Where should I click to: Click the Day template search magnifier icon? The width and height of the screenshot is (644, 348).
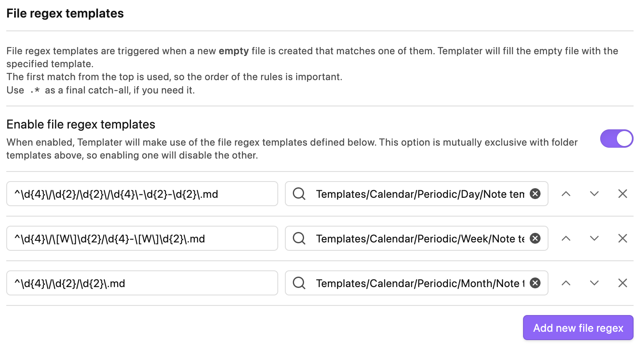click(x=299, y=194)
